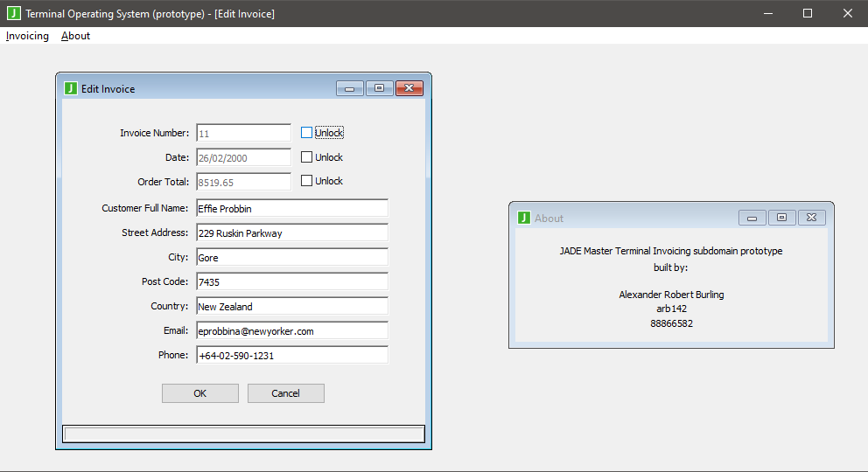The image size is (868, 472).
Task: Click the Email field
Action: 292,330
